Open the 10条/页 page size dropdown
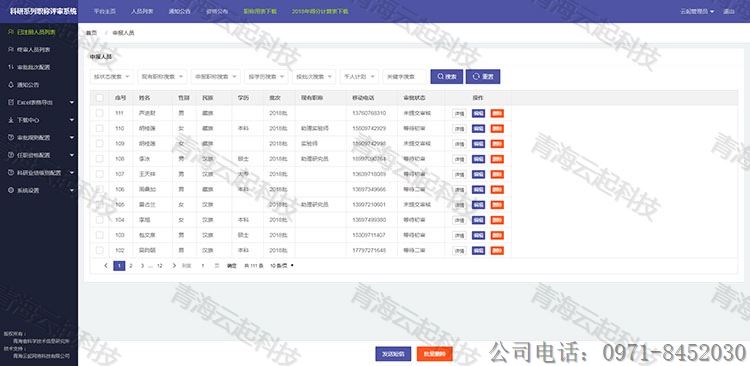The width and height of the screenshot is (750, 366). 282,266
